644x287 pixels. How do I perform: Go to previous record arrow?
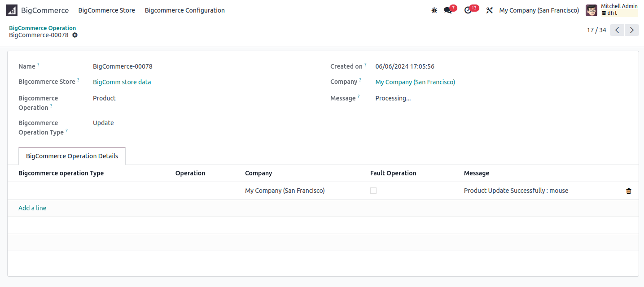pos(617,30)
